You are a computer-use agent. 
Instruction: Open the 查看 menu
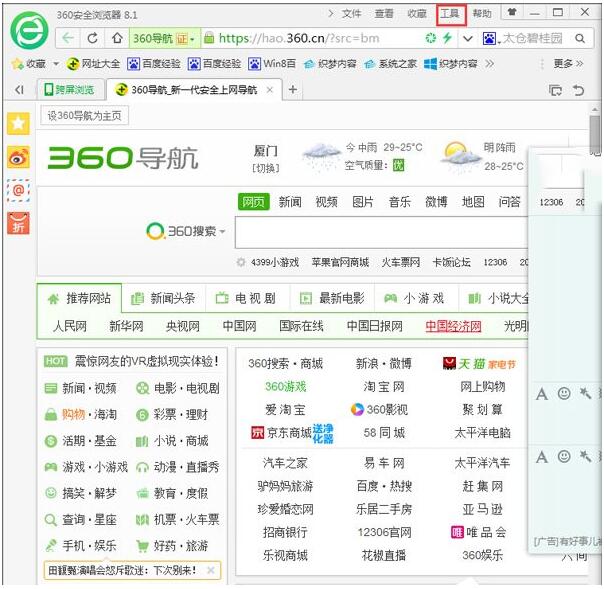(384, 13)
